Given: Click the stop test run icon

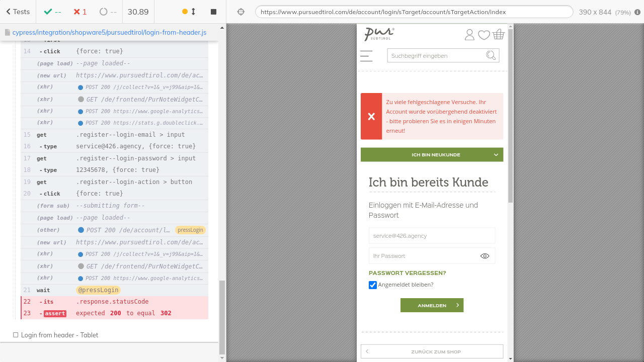Looking at the screenshot, I should pyautogui.click(x=213, y=12).
